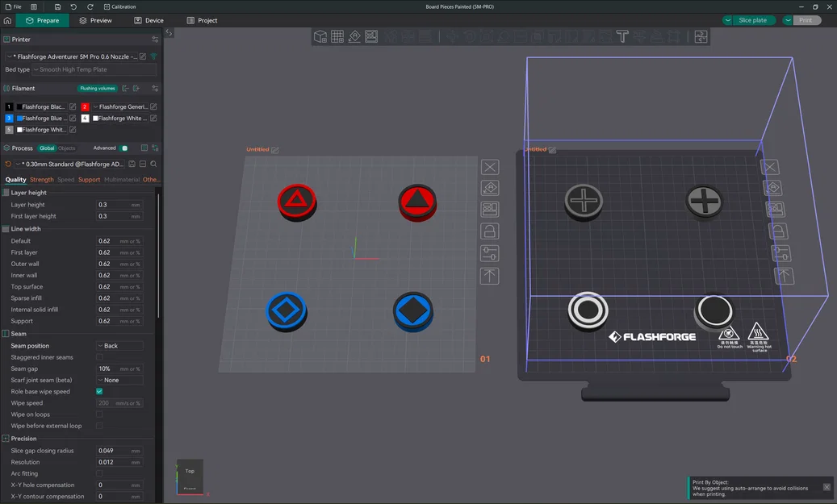Edit Flashforge Black filament preset
The image size is (837, 504).
73,106
